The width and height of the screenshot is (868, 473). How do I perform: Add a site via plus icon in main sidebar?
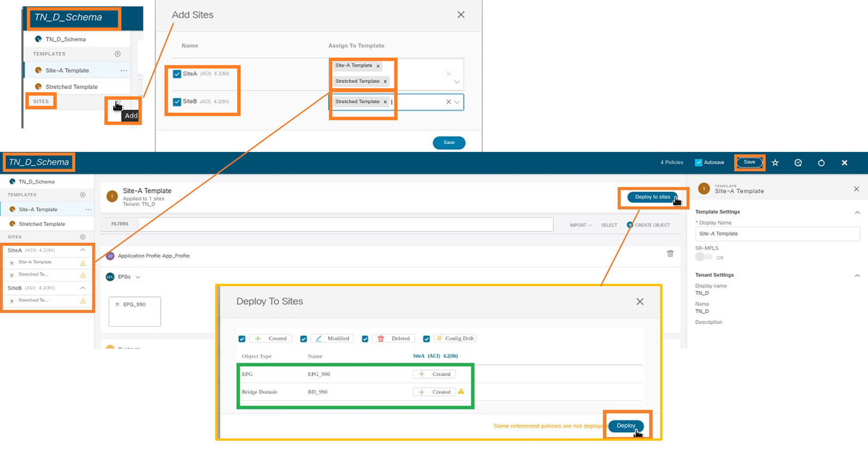83,237
